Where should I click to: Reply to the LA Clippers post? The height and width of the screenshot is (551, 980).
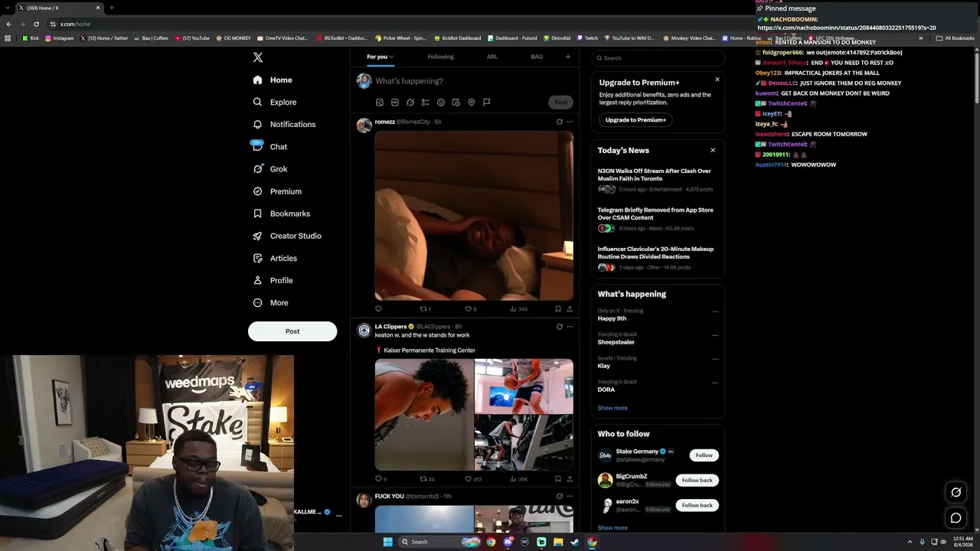click(381, 479)
